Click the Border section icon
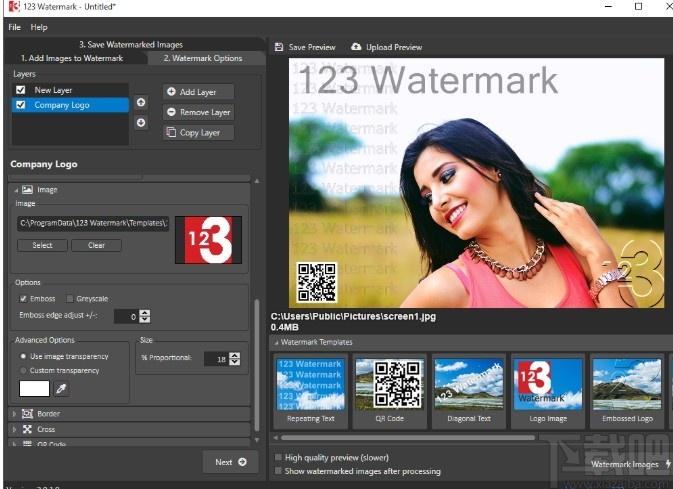The height and width of the screenshot is (489, 673). click(x=27, y=413)
